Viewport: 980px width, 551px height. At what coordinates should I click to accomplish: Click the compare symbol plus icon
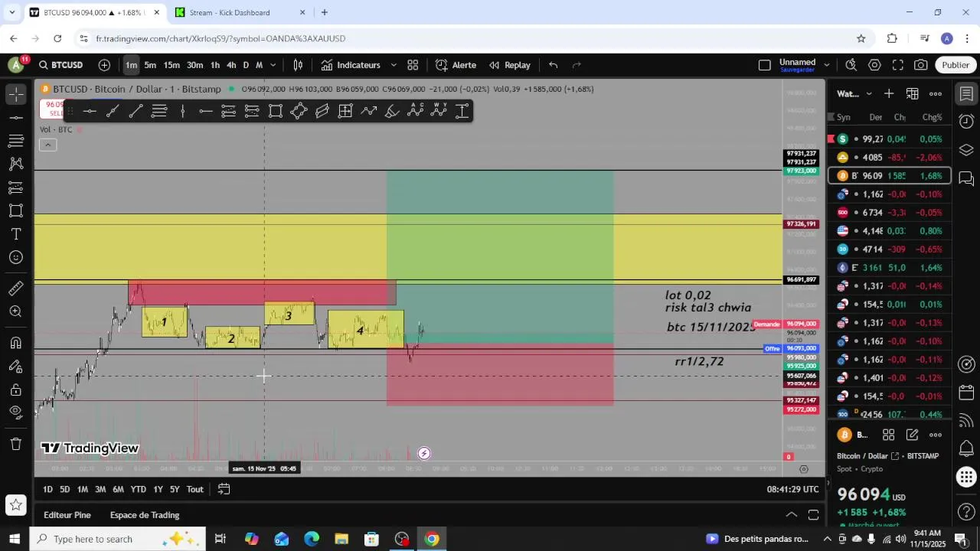click(104, 65)
